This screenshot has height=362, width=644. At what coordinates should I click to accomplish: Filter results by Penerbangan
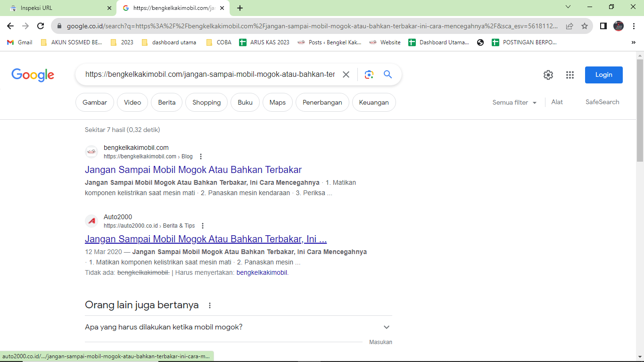click(x=322, y=102)
